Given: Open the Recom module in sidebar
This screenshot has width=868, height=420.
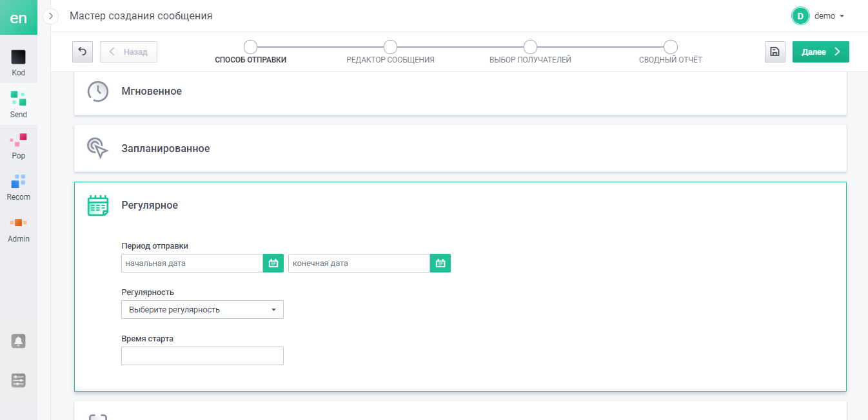Looking at the screenshot, I should point(19,187).
